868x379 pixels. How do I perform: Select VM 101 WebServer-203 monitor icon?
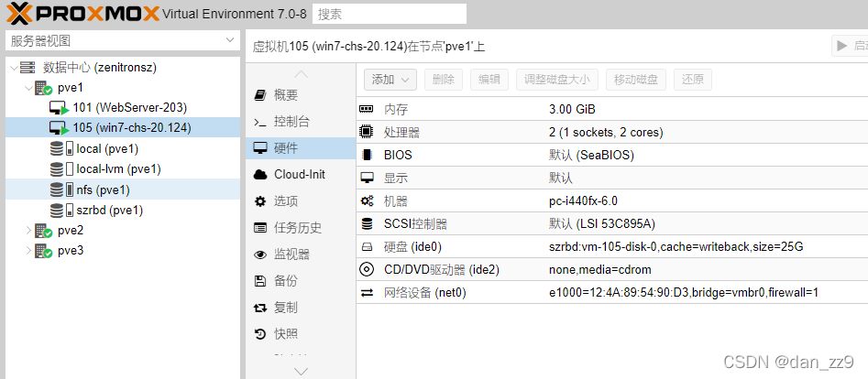(59, 108)
